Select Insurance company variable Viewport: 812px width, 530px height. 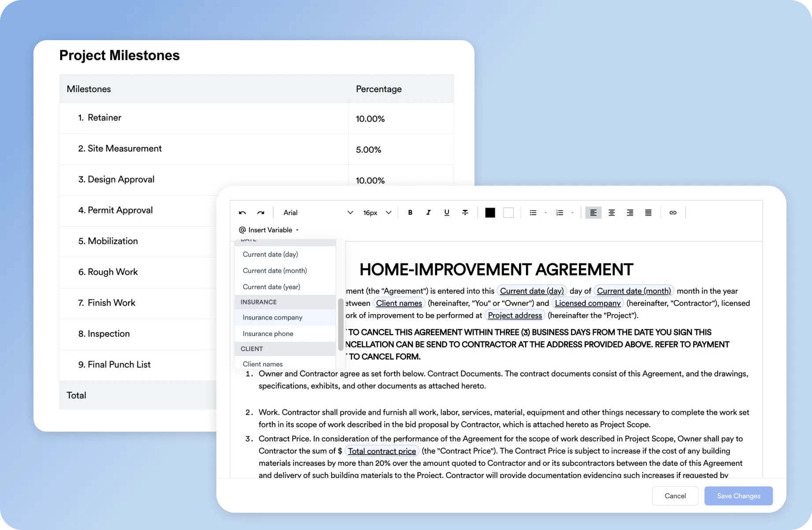(285, 317)
